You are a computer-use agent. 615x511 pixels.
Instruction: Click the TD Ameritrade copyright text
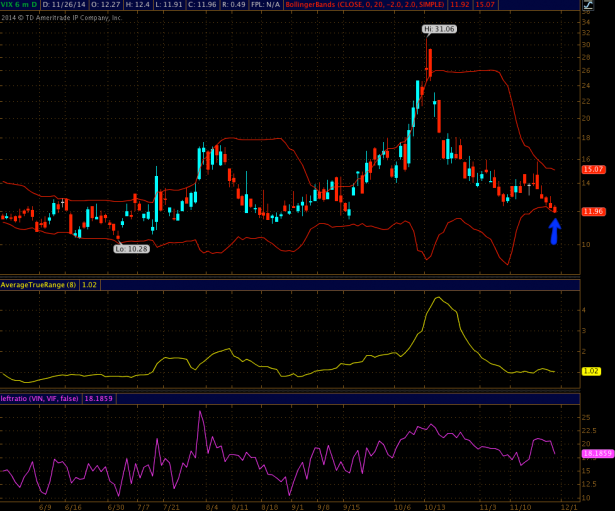point(62,17)
